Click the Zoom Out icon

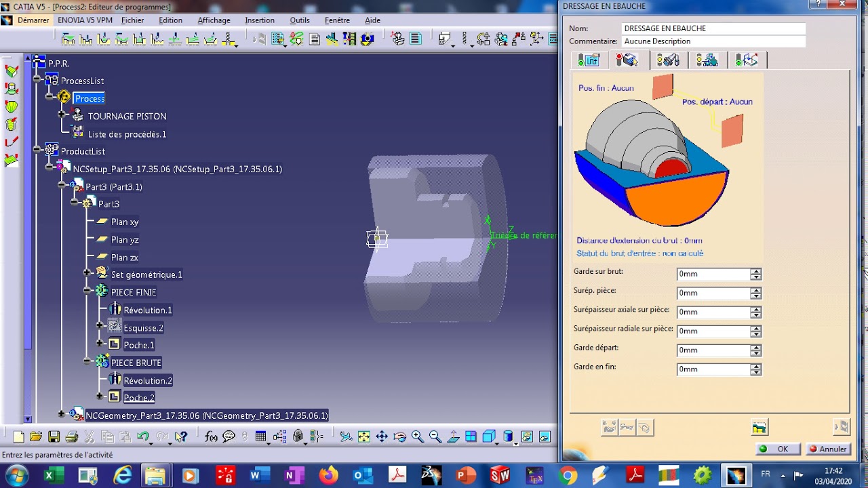pos(435,437)
